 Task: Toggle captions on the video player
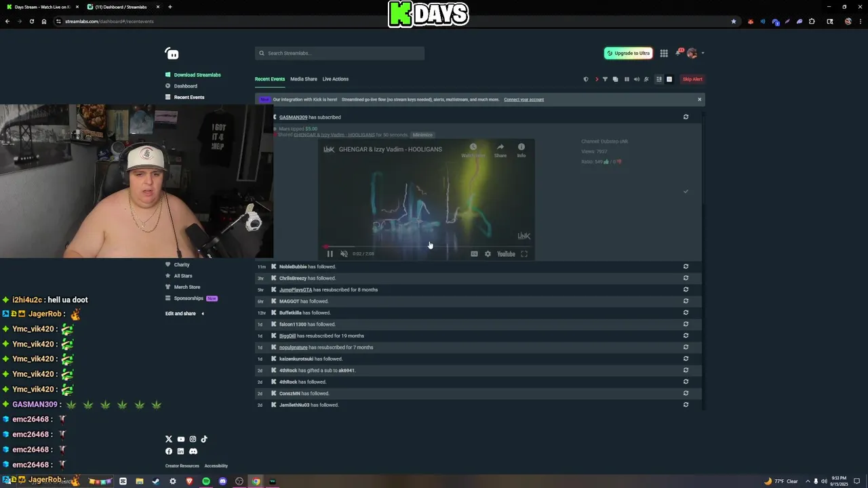[474, 254]
